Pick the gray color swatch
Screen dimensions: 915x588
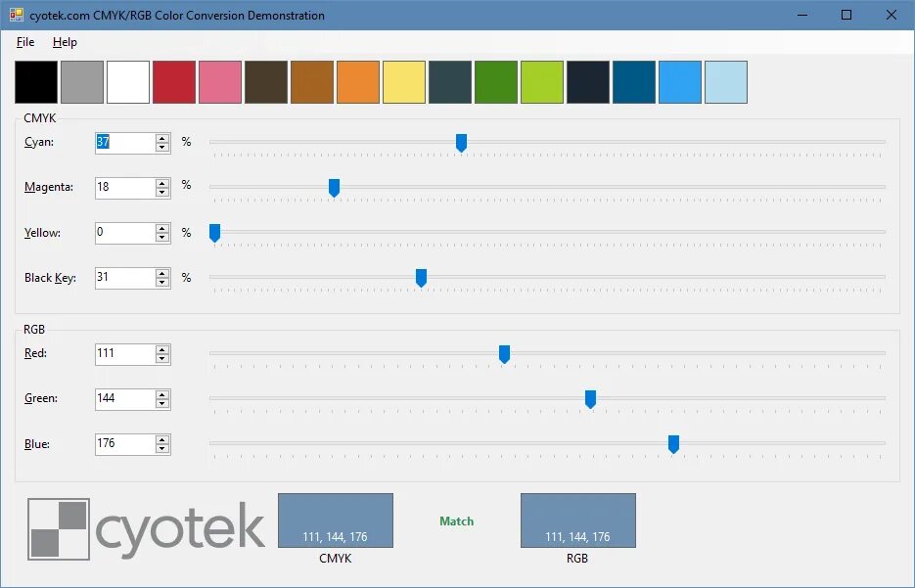[82, 82]
